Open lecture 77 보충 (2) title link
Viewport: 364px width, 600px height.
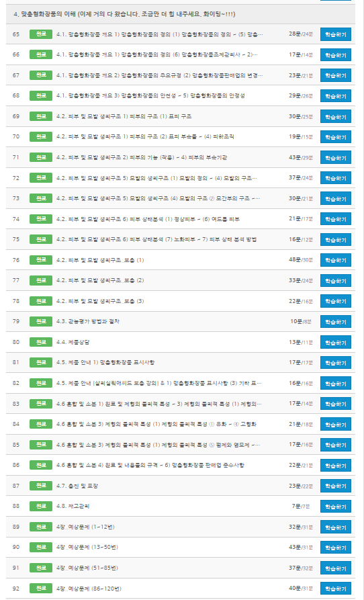(100, 280)
